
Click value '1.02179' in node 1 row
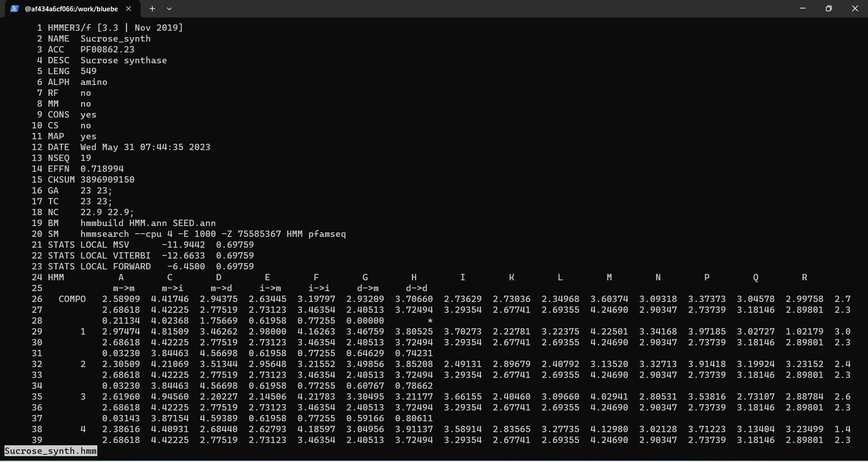(805, 331)
